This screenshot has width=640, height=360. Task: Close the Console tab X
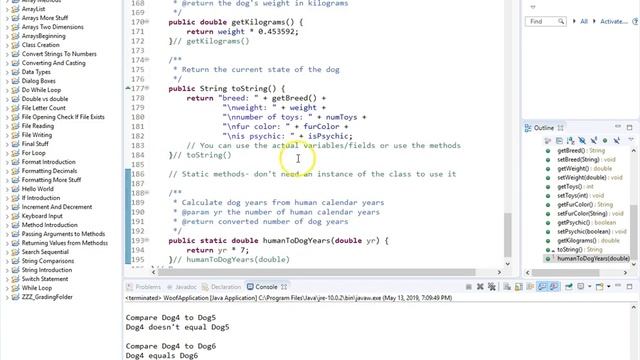tap(284, 287)
